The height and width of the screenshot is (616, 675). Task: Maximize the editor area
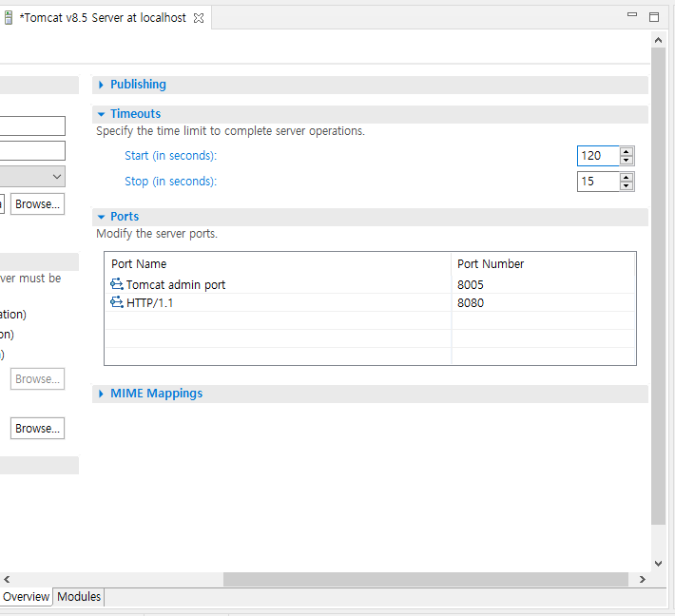654,17
